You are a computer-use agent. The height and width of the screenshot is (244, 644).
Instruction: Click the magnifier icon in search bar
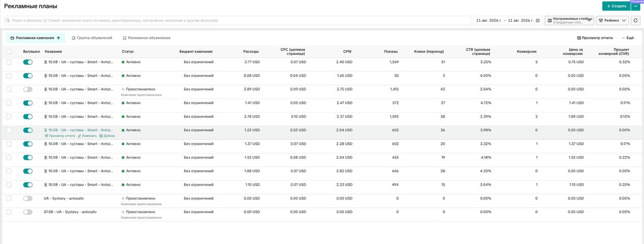[8, 21]
